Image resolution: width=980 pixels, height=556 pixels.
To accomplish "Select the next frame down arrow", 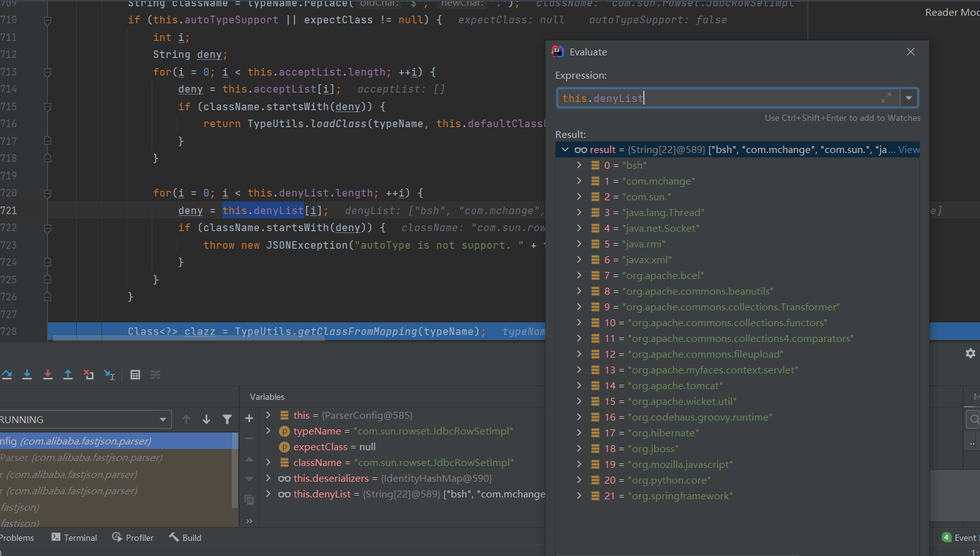I will tap(206, 419).
